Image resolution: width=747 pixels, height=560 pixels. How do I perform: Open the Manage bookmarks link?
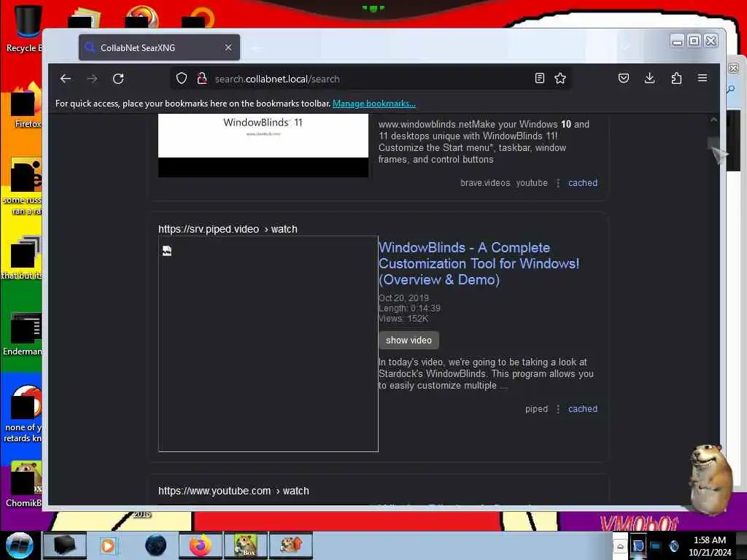374,104
